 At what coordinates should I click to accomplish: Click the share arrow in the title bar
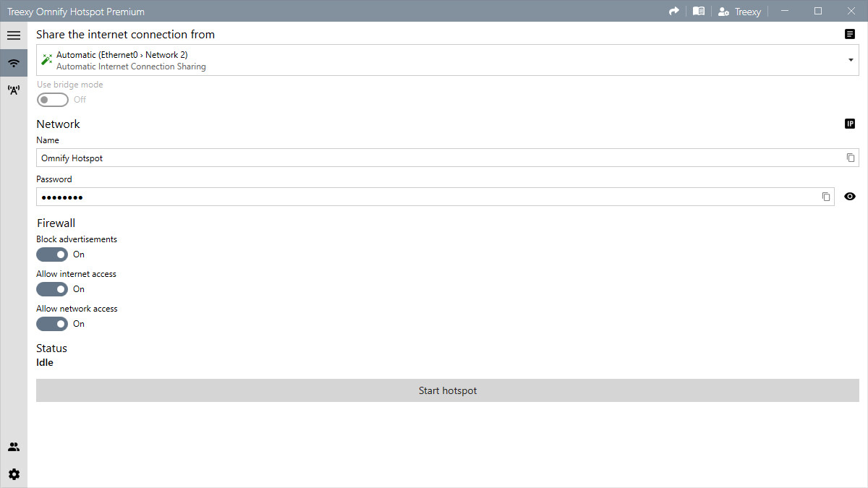click(673, 11)
